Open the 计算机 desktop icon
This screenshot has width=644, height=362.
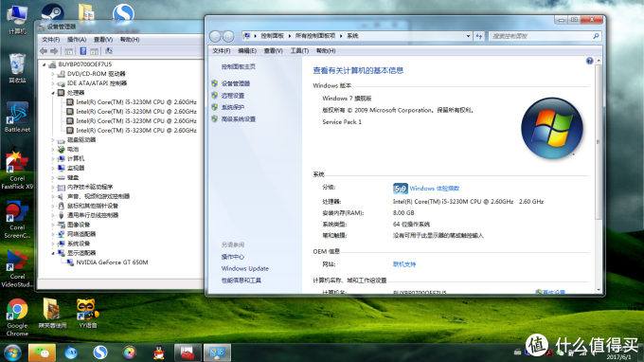[x=17, y=19]
